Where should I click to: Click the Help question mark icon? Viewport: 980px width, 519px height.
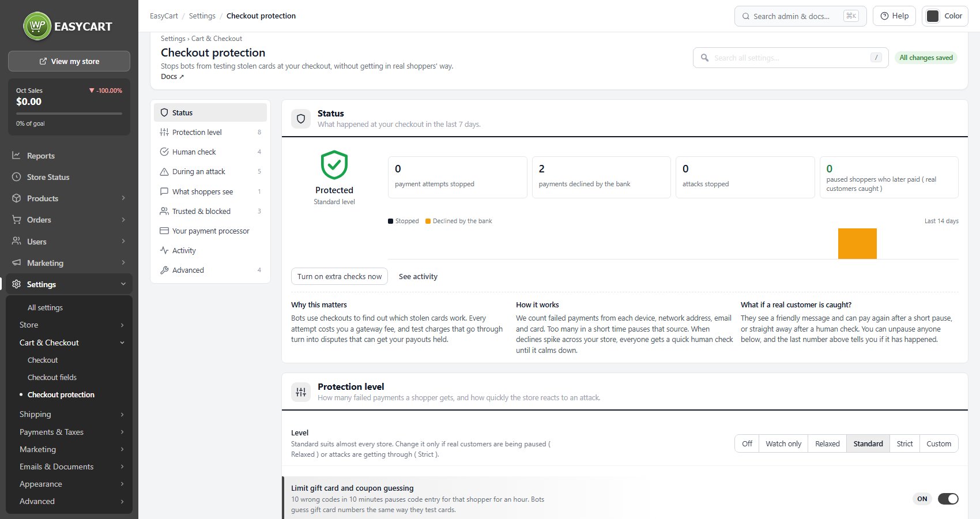[884, 16]
